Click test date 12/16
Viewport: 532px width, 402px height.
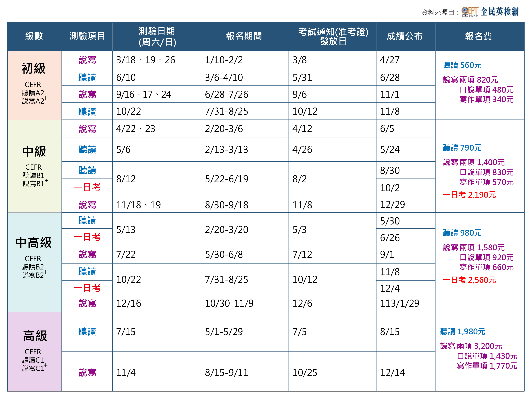pos(128,303)
